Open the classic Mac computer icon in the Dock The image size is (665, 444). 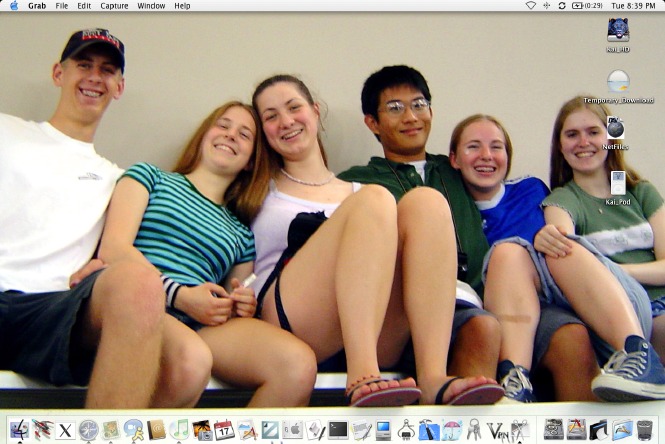384,430
